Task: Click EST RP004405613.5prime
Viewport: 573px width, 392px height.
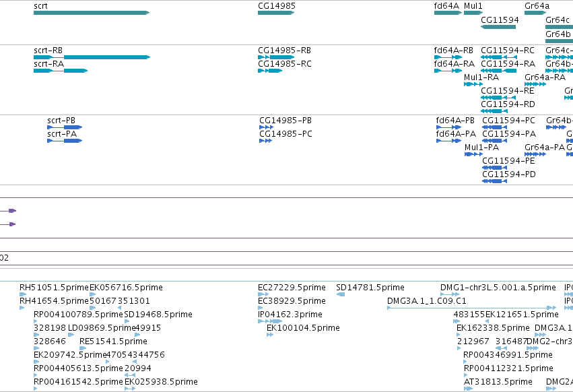Action: 36,375
